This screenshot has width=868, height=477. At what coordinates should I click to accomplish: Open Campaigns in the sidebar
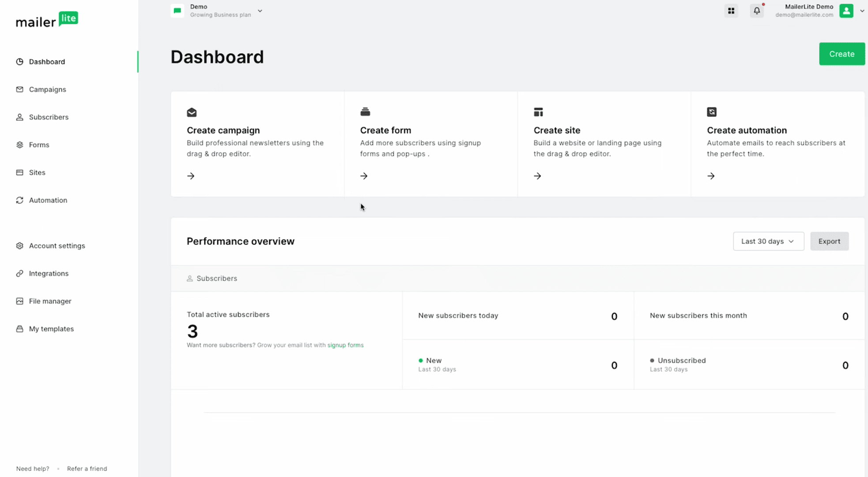[47, 89]
